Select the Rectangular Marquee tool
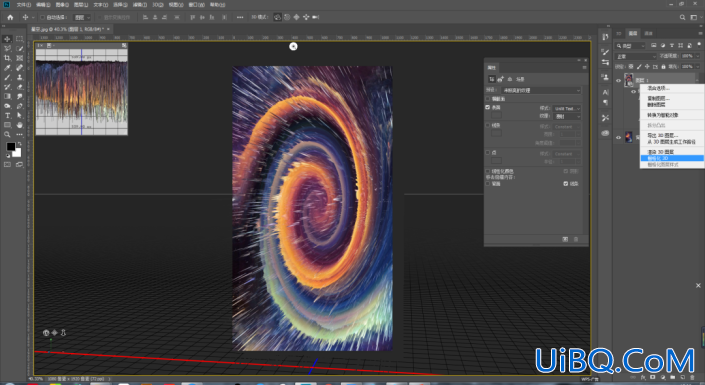705x385 pixels. point(20,39)
